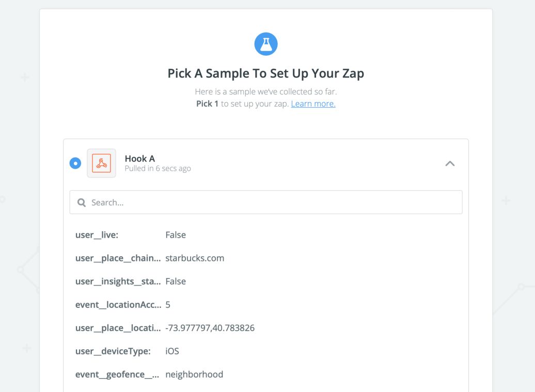Open the Learn more link
This screenshot has width=535, height=392.
click(x=313, y=104)
